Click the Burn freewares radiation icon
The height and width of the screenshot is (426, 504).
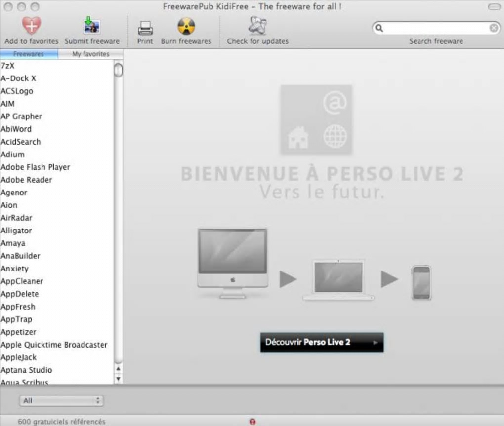point(186,26)
